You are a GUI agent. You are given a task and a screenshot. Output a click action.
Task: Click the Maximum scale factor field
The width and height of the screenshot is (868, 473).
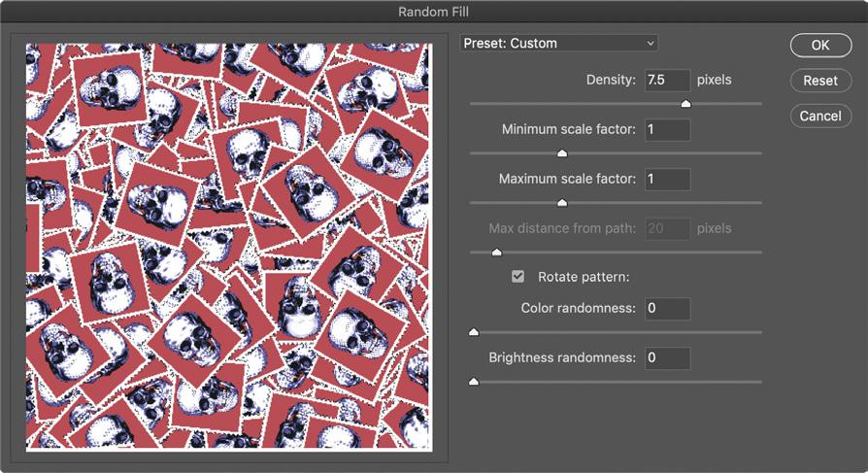[x=668, y=179]
